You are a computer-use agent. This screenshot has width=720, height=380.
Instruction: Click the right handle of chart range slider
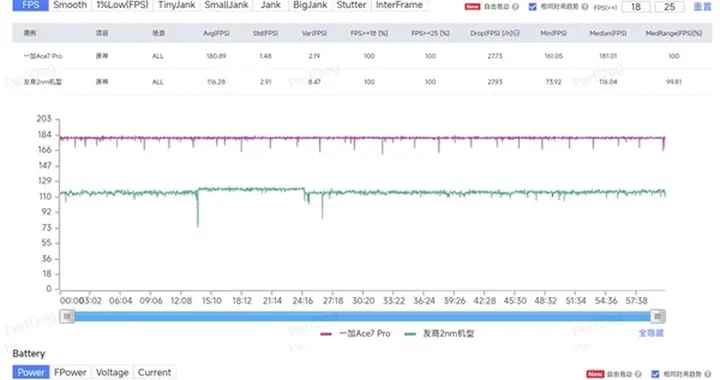[658, 316]
